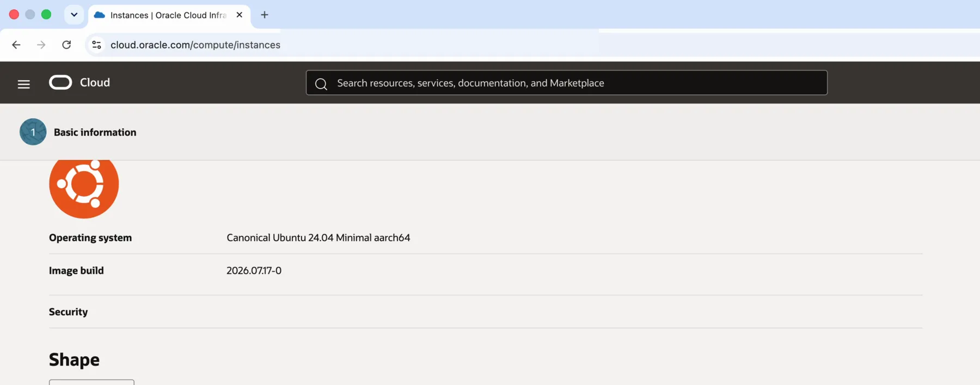Image resolution: width=980 pixels, height=385 pixels.
Task: Click the Shape section heading
Action: coord(74,359)
